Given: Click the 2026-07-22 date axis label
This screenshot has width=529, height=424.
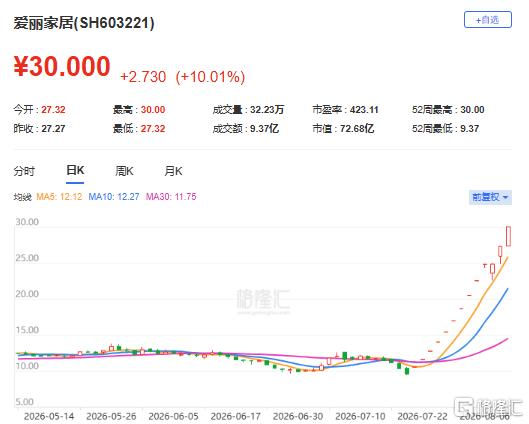Looking at the screenshot, I should point(423,416).
